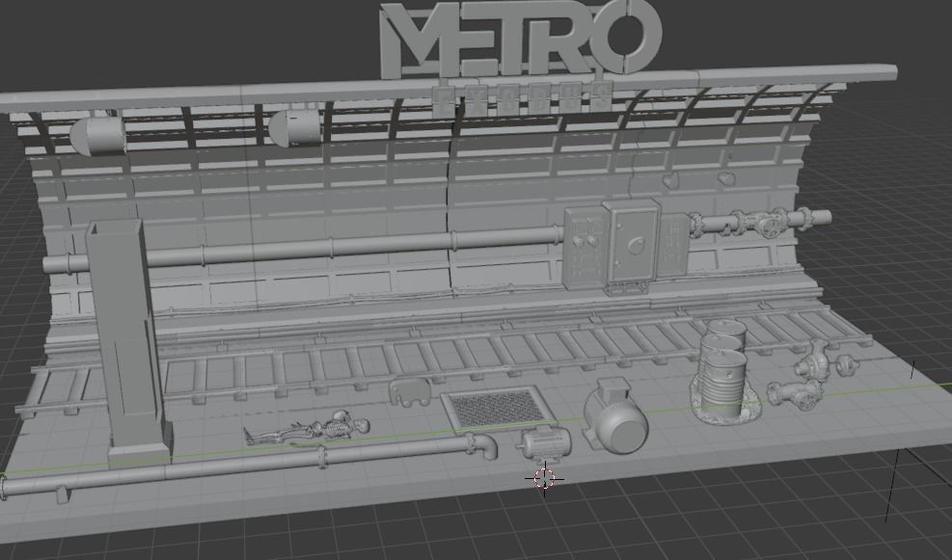This screenshot has width=952, height=560.
Task: Select the EXODUS letter blocks under the sign
Action: (522, 99)
